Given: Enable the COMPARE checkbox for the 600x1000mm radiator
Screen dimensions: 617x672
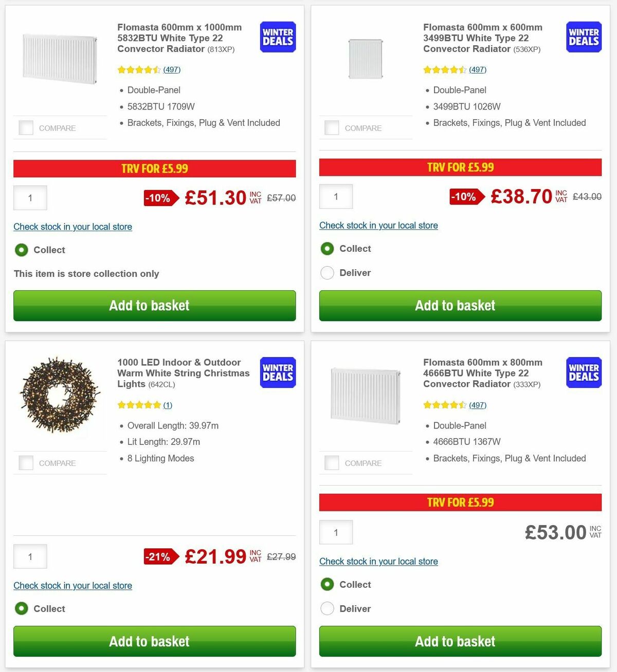Looking at the screenshot, I should point(26,127).
